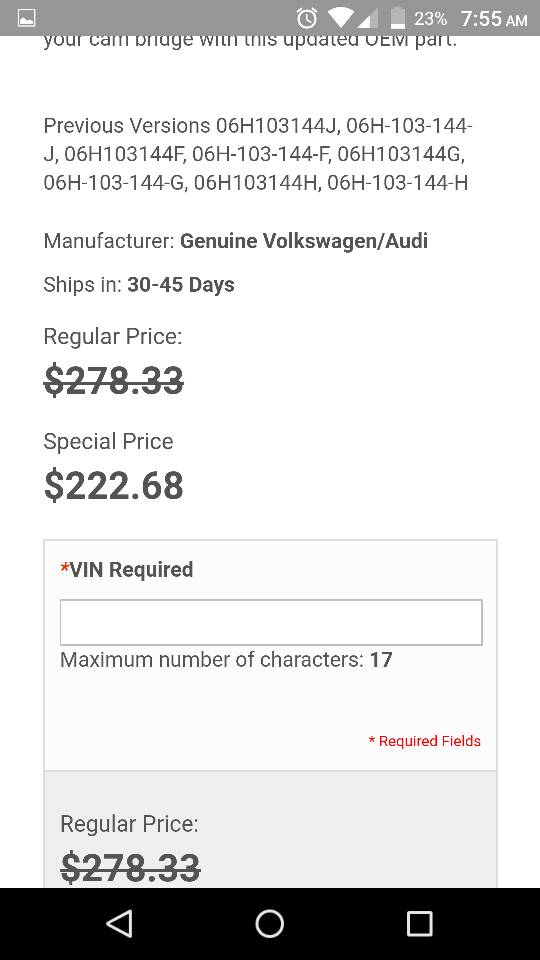The height and width of the screenshot is (960, 540).
Task: Tap the bottom strikethrough $278.33 price
Action: 130,868
